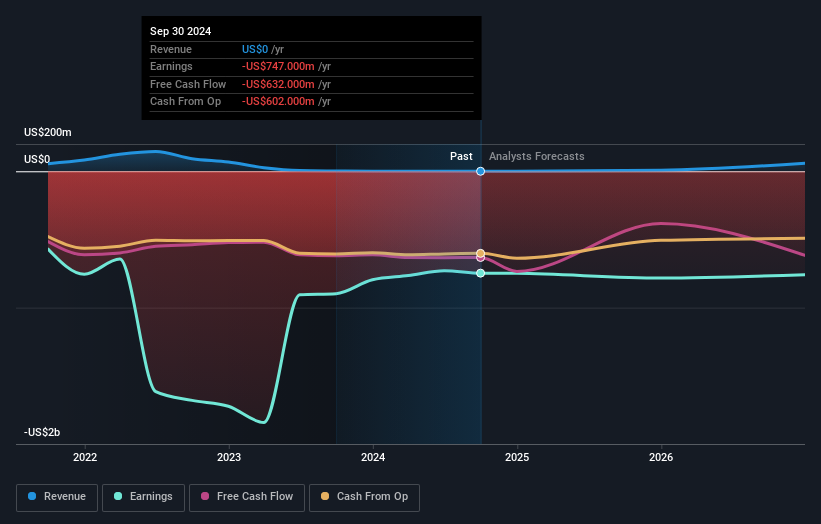Toggle the Revenue legend series
The image size is (821, 524).
click(57, 497)
